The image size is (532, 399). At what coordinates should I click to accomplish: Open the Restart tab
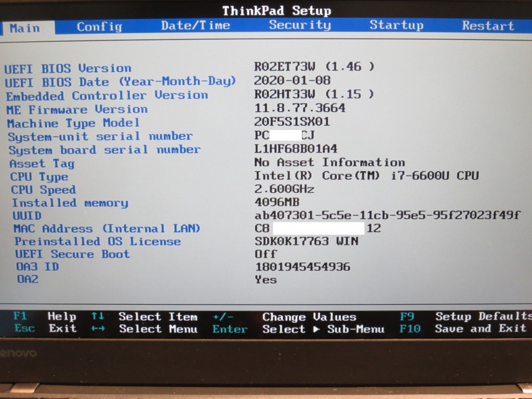(x=487, y=26)
